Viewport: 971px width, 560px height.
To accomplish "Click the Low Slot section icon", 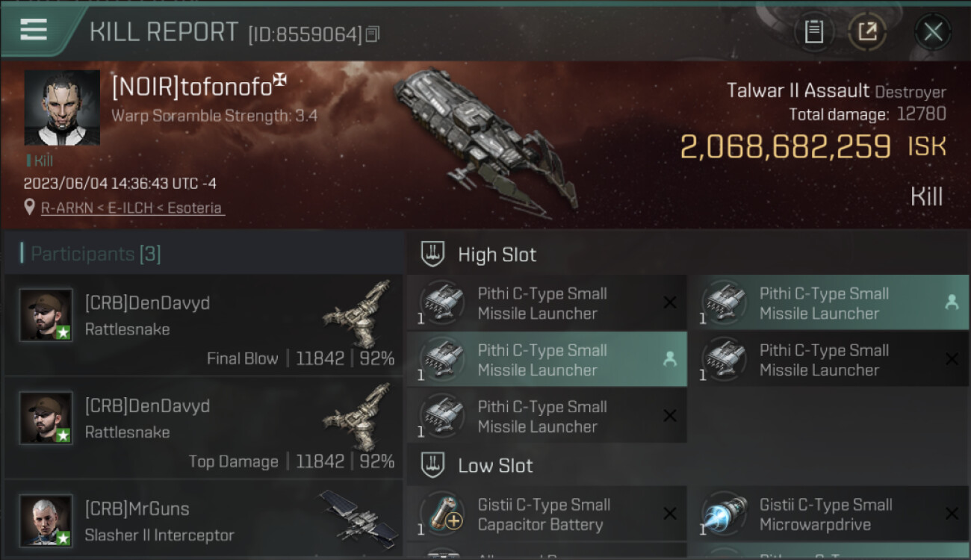I will tap(432, 465).
